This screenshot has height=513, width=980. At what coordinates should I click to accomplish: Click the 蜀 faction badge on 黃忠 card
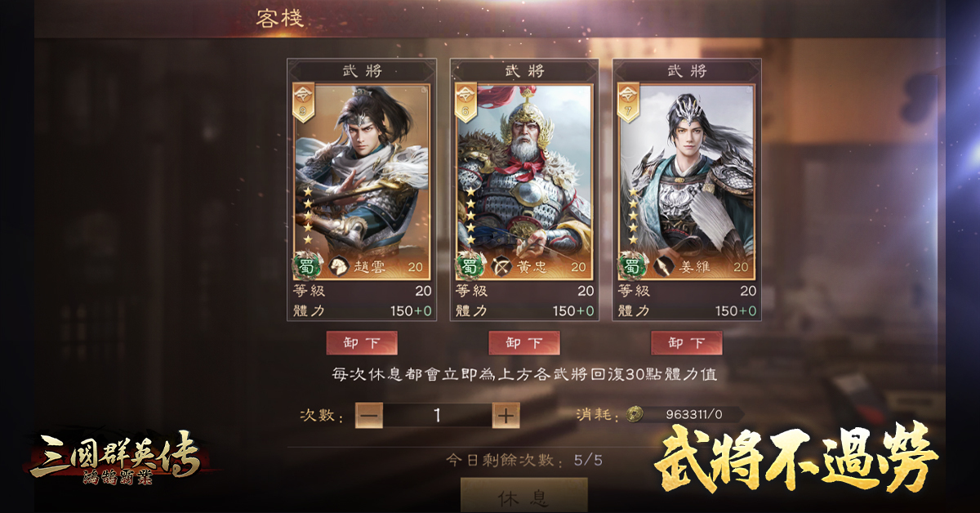pyautogui.click(x=468, y=266)
